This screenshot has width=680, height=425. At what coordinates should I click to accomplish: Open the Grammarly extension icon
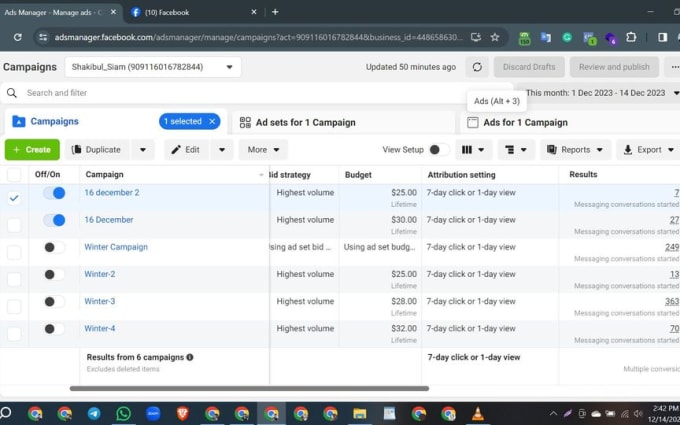coord(567,38)
